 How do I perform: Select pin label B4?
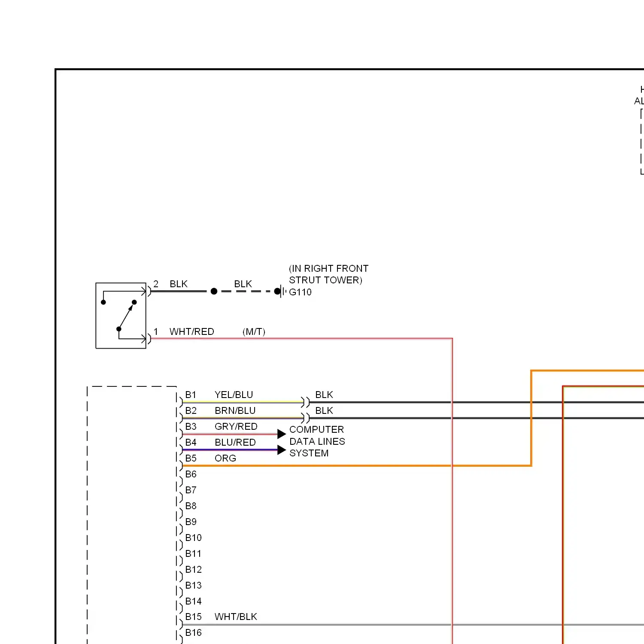191,442
